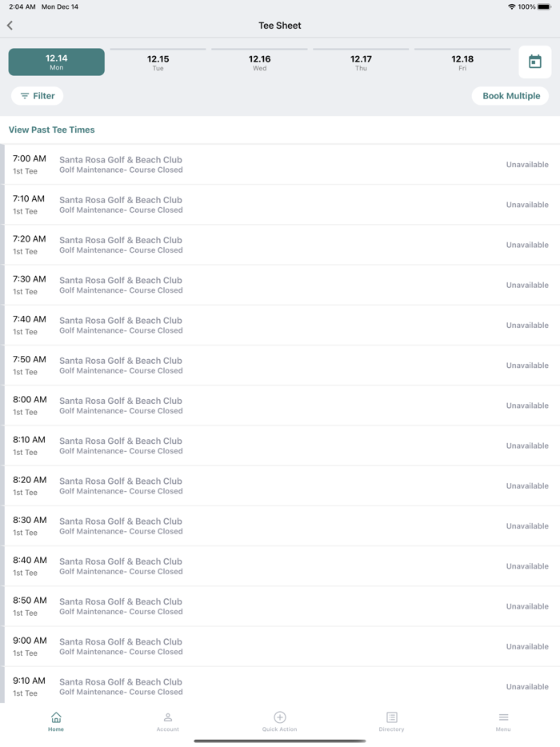Screen dimensions: 560x747
Task: Open the Menu hamburger icon
Action: 503,717
